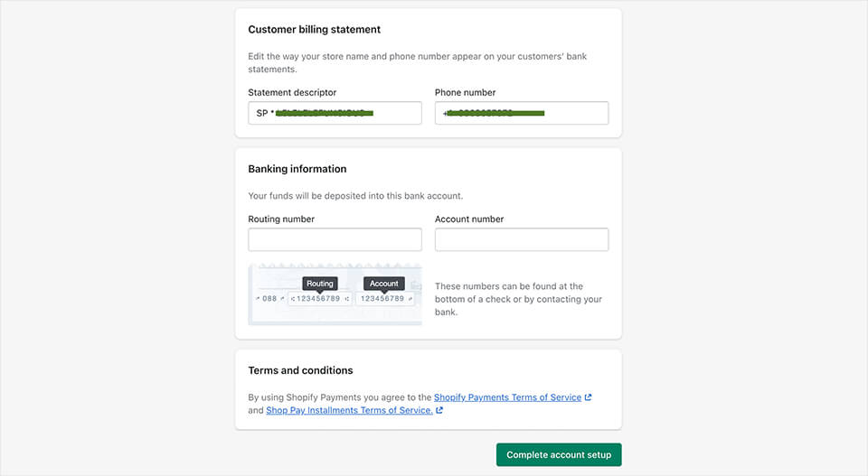Click the Account tooltip on the check image
The image size is (868, 476).
[x=383, y=284]
